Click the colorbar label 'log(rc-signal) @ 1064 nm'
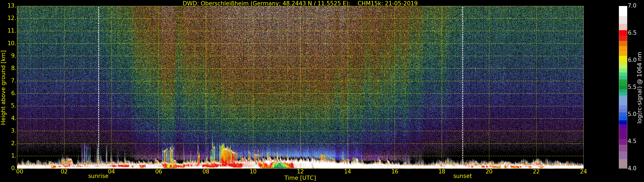The width and height of the screenshot is (644, 182). point(639,88)
